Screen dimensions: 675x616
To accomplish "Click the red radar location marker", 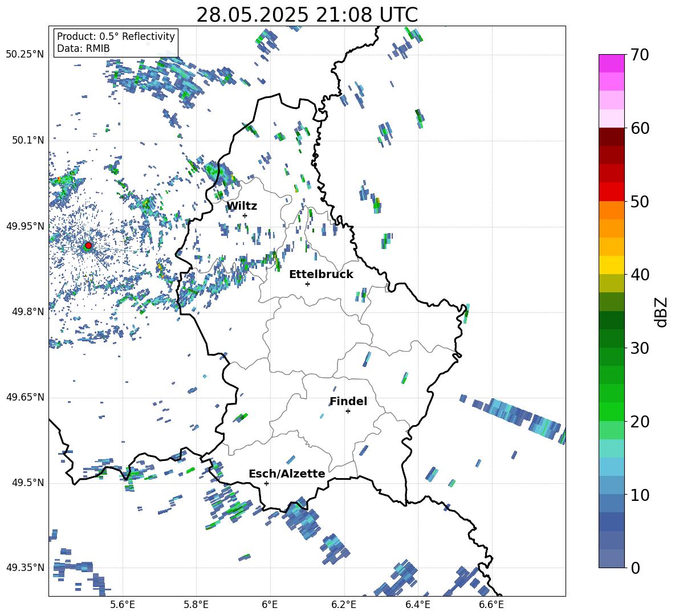I will [88, 246].
